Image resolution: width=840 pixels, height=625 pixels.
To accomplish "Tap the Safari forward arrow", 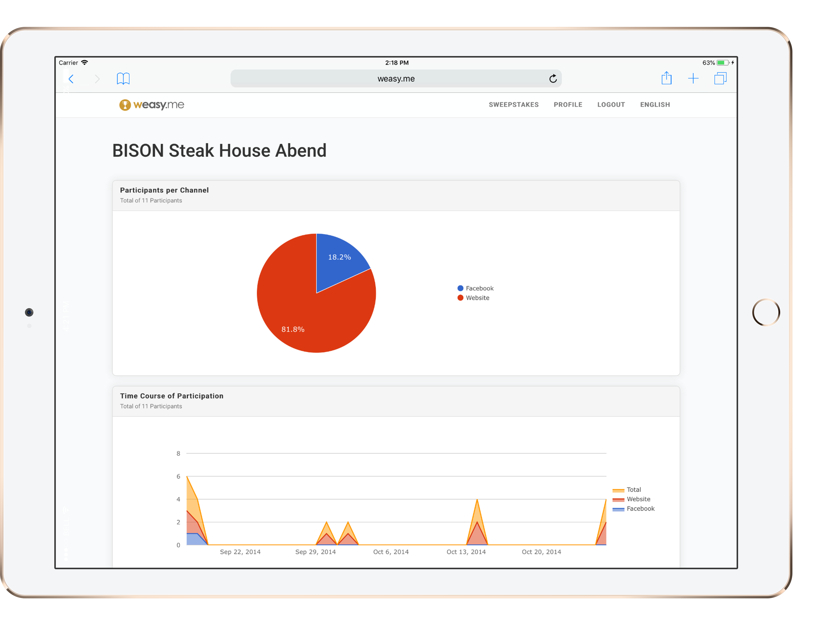I will (x=97, y=79).
